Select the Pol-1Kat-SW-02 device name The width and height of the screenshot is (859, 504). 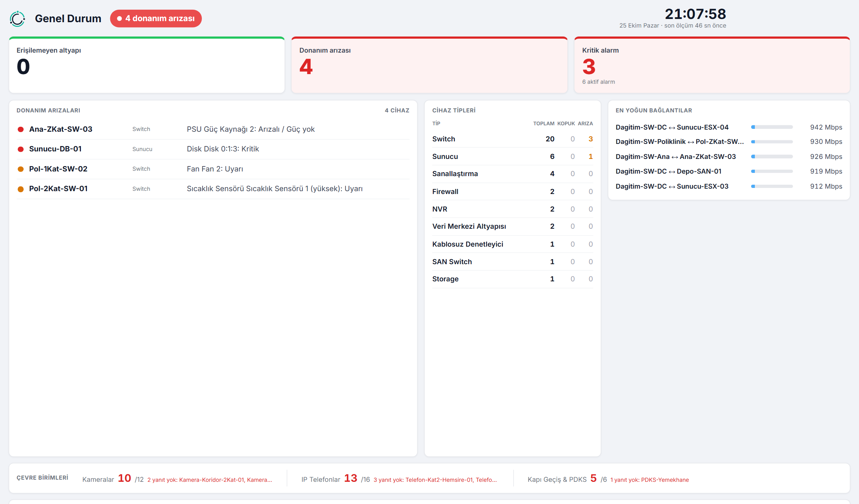(58, 169)
